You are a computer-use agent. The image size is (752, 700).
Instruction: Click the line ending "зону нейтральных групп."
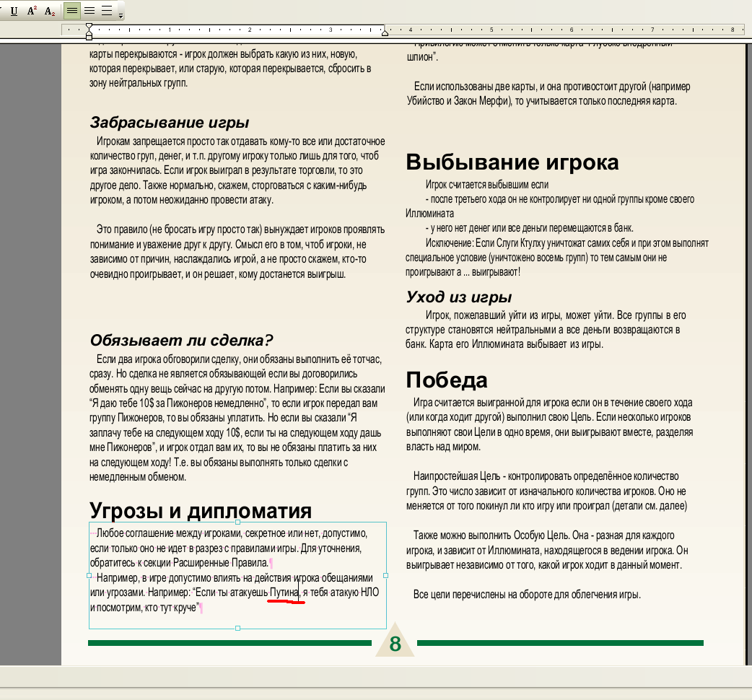tap(139, 83)
